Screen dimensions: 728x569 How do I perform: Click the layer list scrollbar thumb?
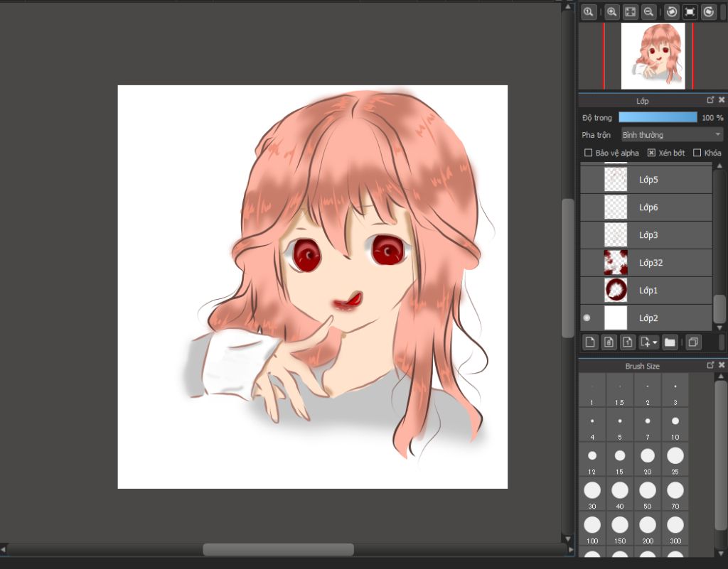pyautogui.click(x=719, y=308)
